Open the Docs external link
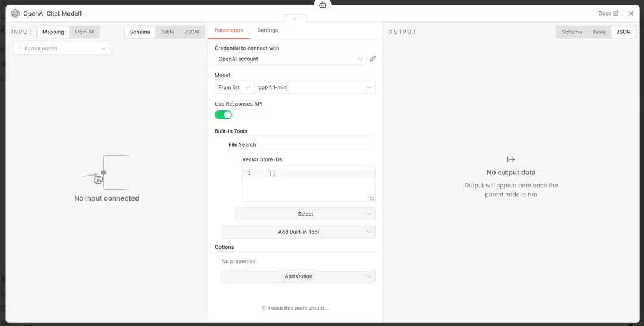Image resolution: width=644 pixels, height=326 pixels. [x=608, y=13]
